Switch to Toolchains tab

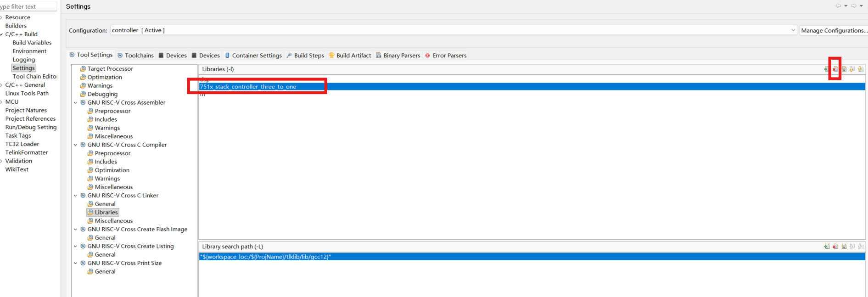[135, 55]
